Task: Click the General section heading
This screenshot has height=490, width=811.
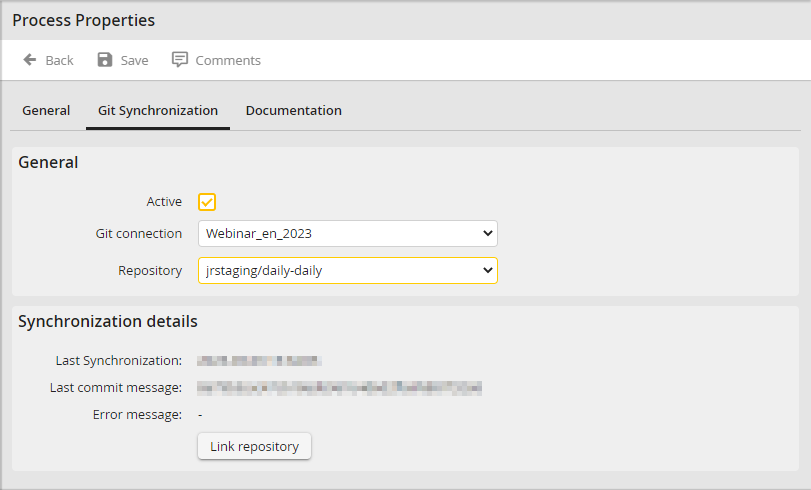Action: click(x=48, y=162)
